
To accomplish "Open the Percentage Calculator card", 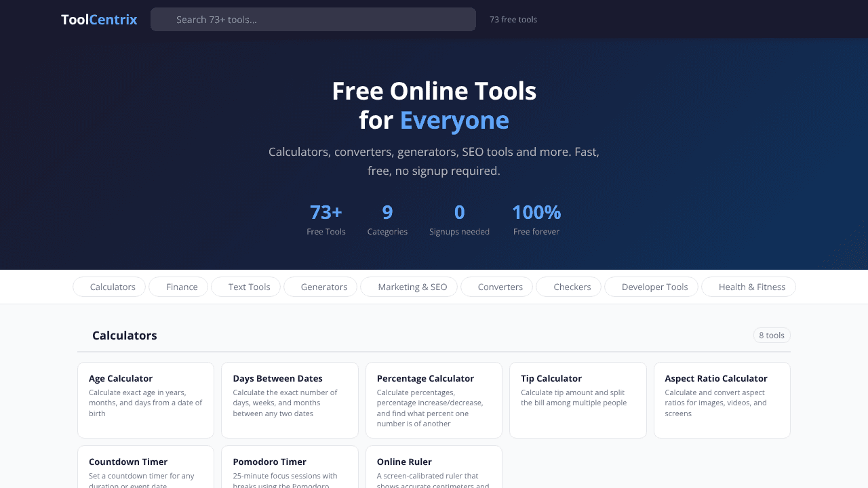I will pos(434,400).
